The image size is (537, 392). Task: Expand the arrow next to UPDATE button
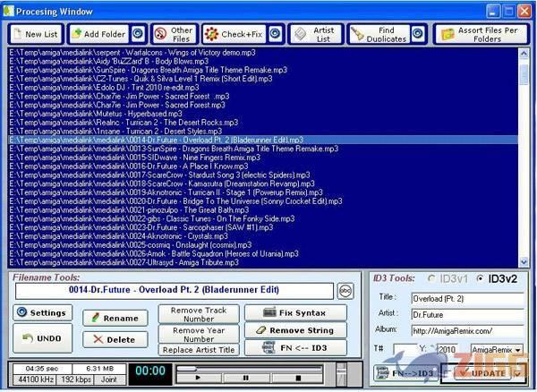(518, 372)
